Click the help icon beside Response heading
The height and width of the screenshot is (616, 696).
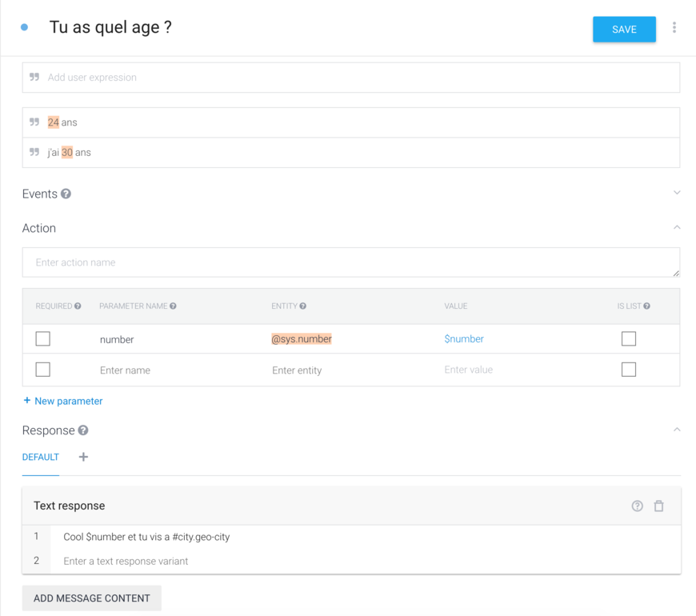click(83, 430)
